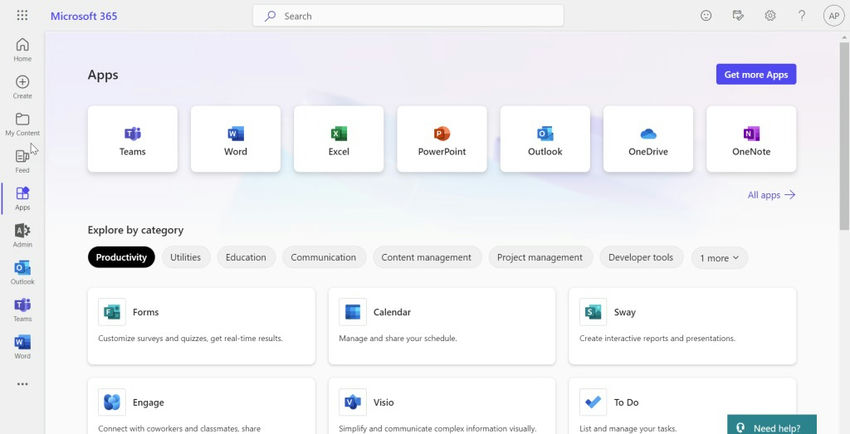Image resolution: width=850 pixels, height=434 pixels.
Task: Select the Project management category
Action: (x=540, y=257)
